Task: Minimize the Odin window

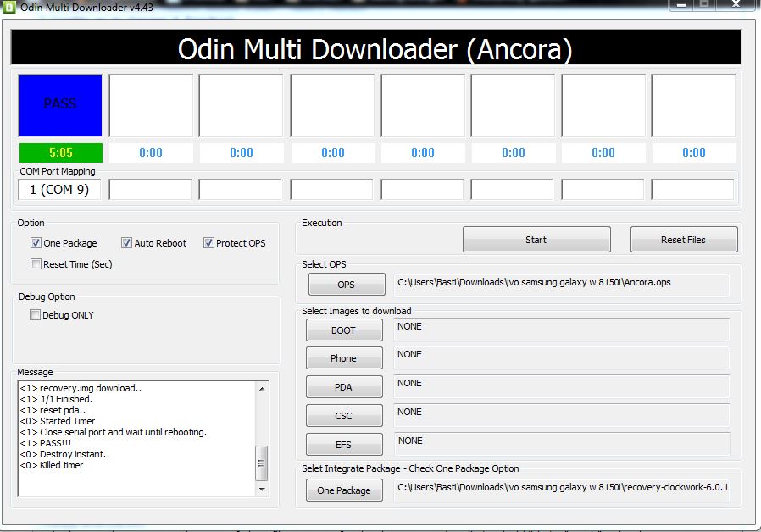Action: 681,5
